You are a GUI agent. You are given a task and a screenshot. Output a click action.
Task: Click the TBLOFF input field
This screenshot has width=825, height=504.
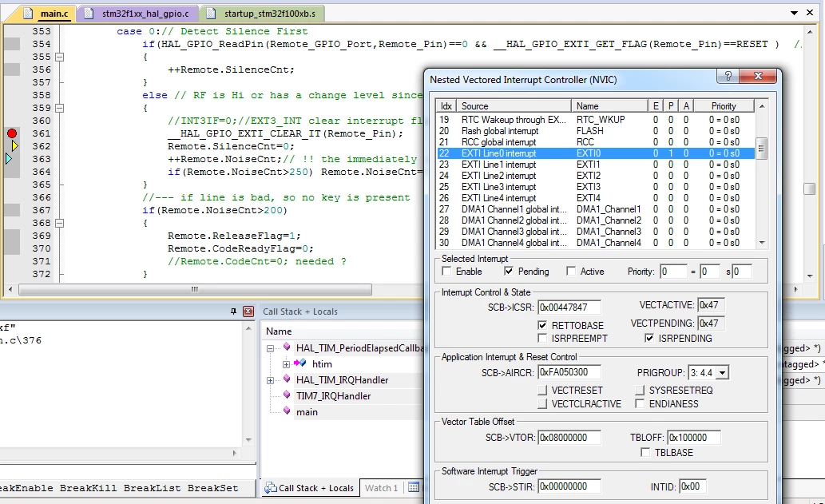pos(694,437)
